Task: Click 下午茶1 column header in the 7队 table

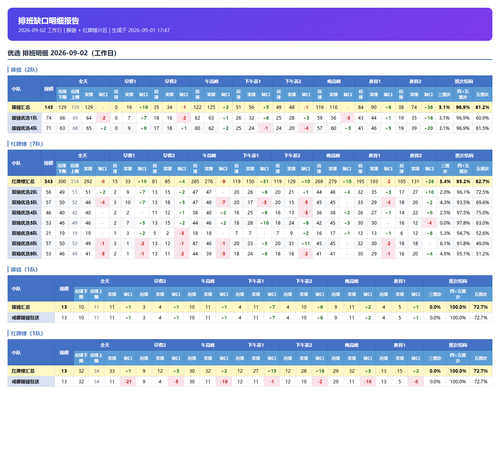Action: (251, 156)
